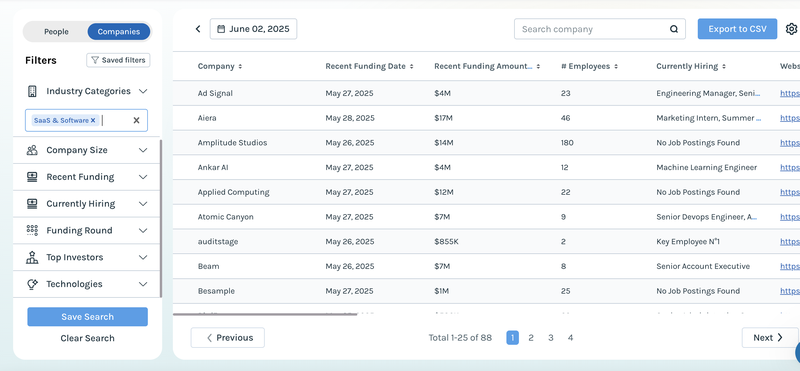Click Export to CSV
The height and width of the screenshot is (371, 800).
click(737, 29)
